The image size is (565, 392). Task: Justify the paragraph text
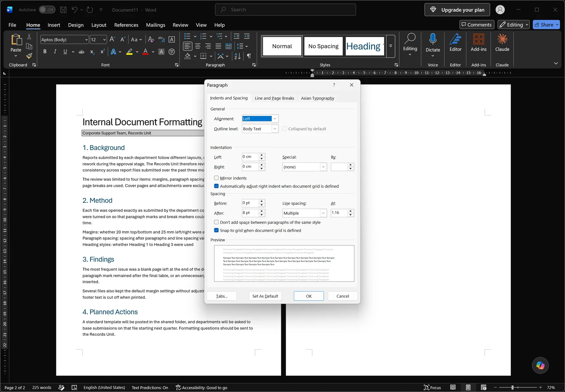click(218, 46)
